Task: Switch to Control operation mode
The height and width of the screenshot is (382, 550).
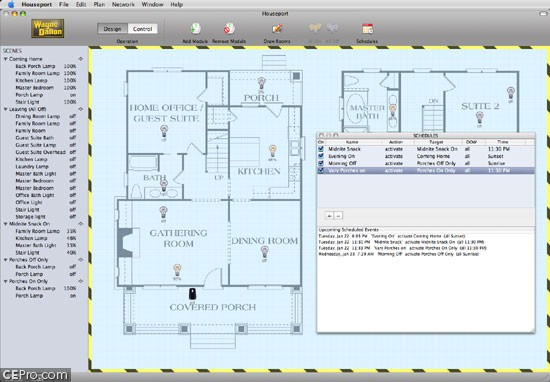Action: [x=142, y=29]
